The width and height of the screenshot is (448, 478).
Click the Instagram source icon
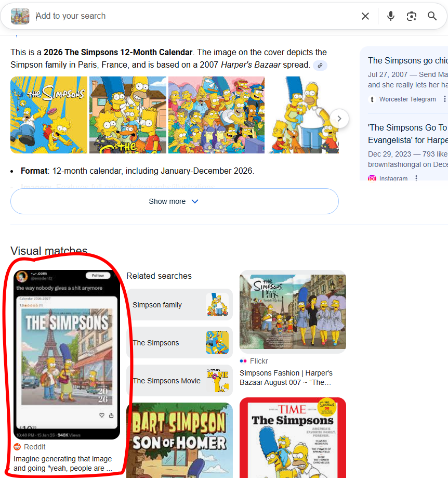tap(372, 178)
